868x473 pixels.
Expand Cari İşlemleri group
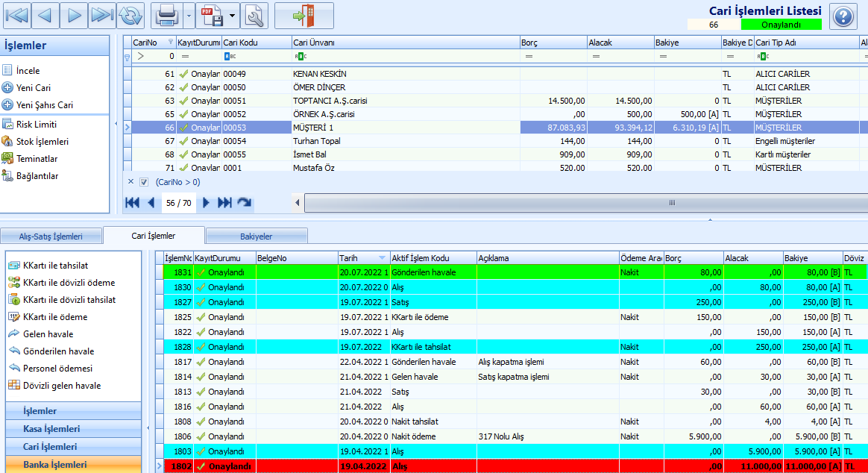[73, 446]
